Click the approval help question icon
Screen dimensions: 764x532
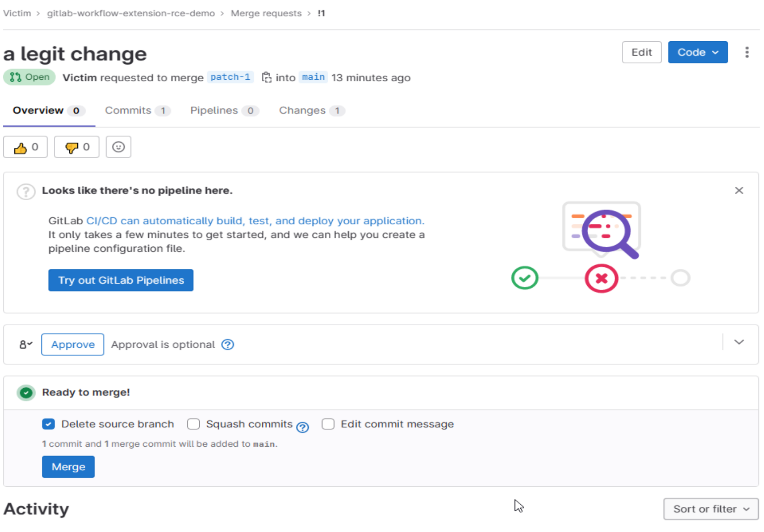[228, 345]
